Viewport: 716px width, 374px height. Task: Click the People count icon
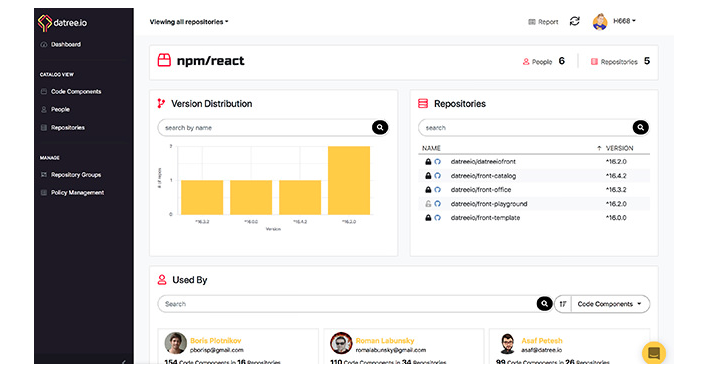click(526, 62)
